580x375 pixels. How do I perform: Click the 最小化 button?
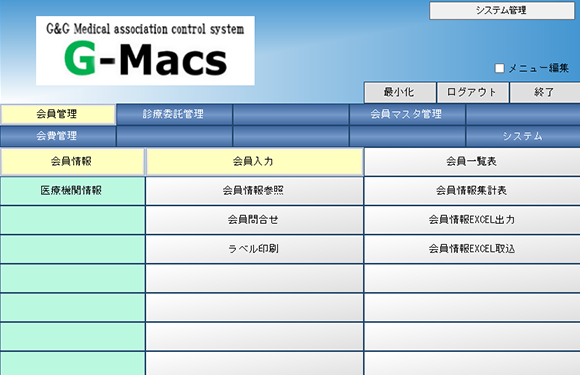tap(399, 92)
